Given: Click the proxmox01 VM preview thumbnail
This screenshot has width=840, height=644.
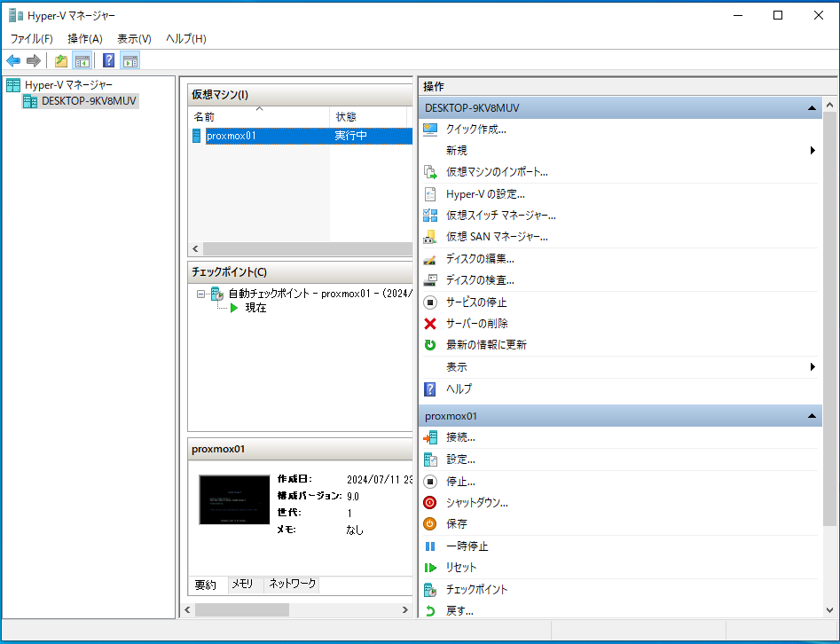Looking at the screenshot, I should point(233,499).
